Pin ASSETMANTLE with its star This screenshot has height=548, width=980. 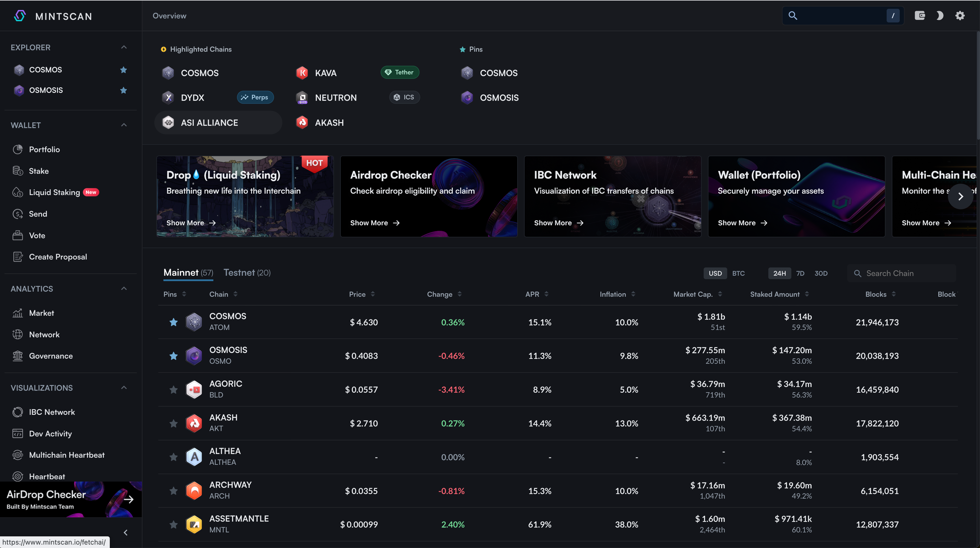(x=173, y=525)
